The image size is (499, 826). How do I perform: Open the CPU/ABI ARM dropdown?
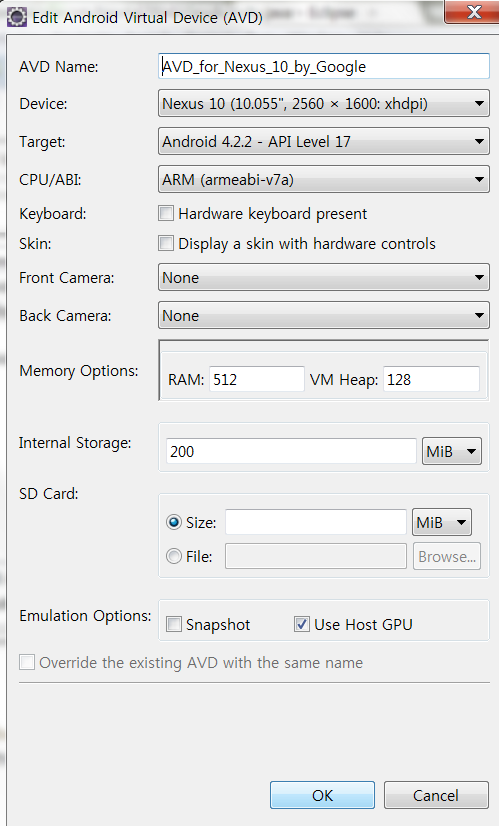pos(324,180)
